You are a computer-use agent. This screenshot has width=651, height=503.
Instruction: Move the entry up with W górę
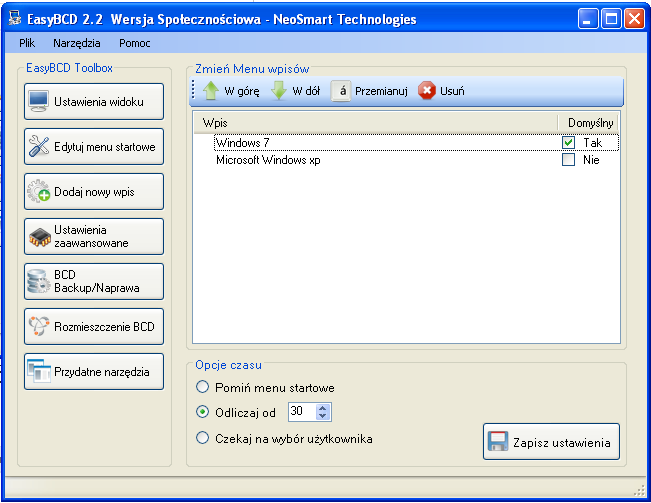coord(231,91)
